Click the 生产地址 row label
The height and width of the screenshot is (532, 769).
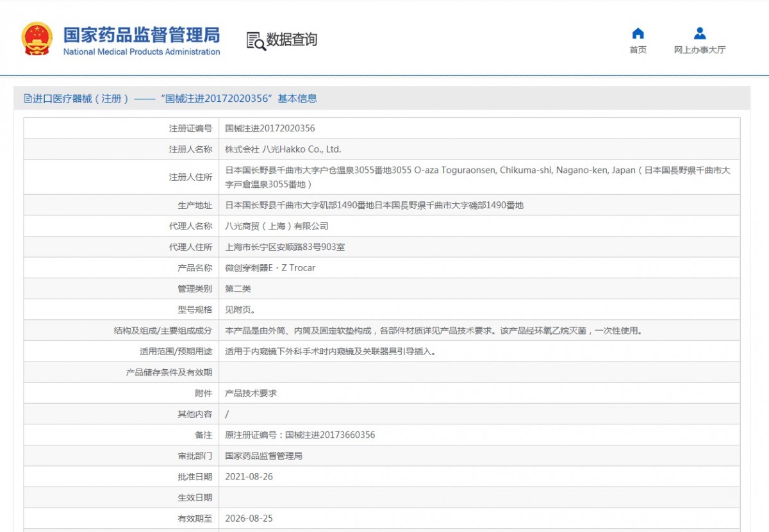195,205
